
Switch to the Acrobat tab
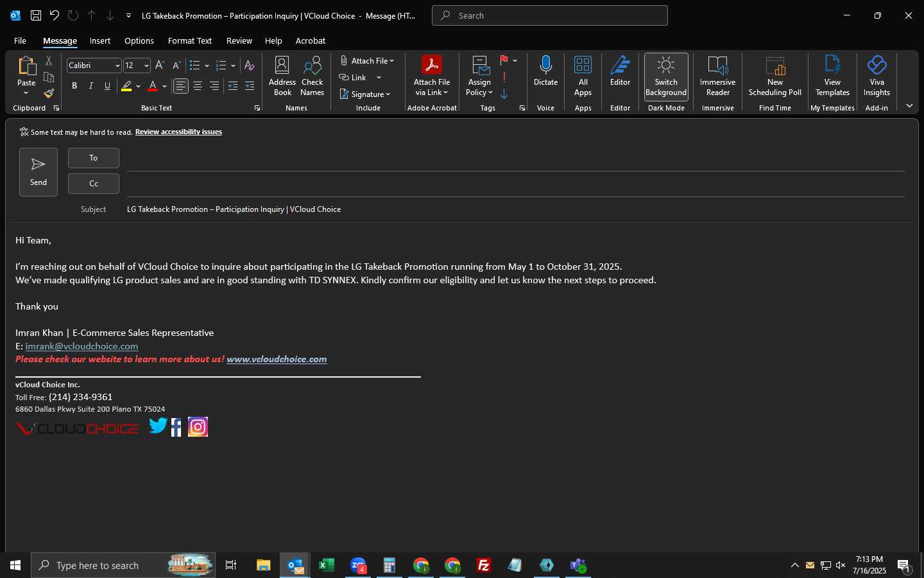[311, 40]
